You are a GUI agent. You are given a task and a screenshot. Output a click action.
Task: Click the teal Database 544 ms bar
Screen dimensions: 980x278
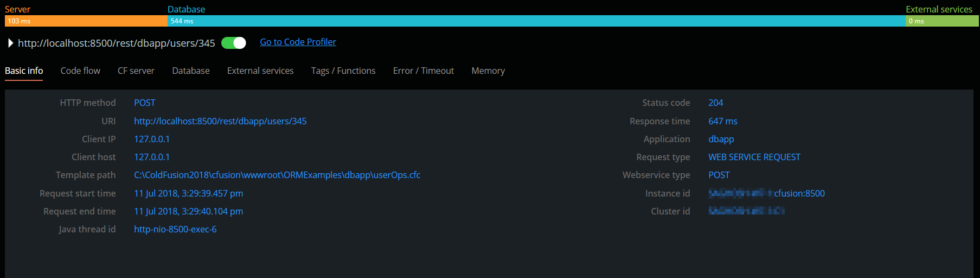coord(536,21)
